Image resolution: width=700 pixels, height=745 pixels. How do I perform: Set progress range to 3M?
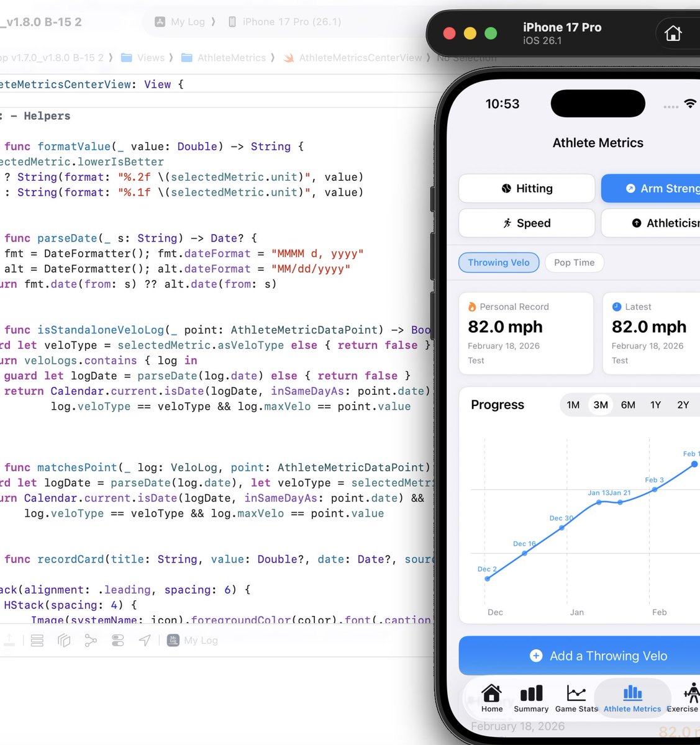601,405
